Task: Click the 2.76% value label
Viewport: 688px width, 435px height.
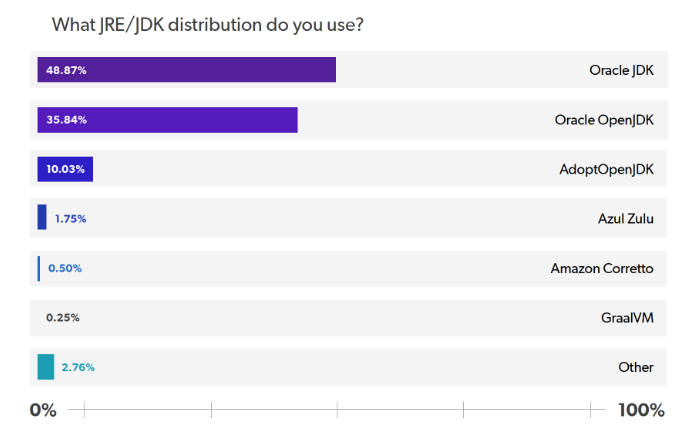Action: pyautogui.click(x=78, y=367)
